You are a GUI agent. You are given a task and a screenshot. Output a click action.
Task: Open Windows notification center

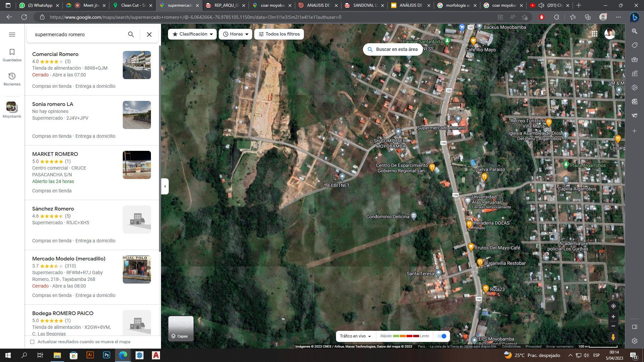(633, 355)
